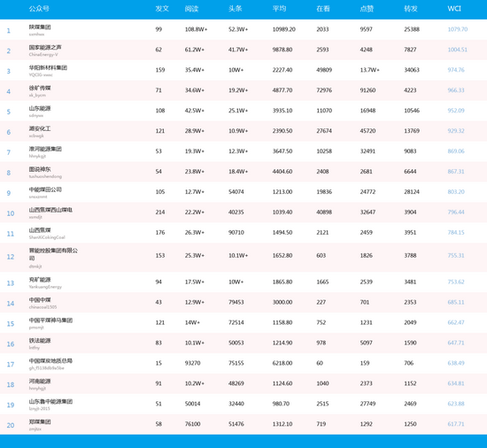Sort by the 阅读 column header
487x448 pixels.
(191, 9)
